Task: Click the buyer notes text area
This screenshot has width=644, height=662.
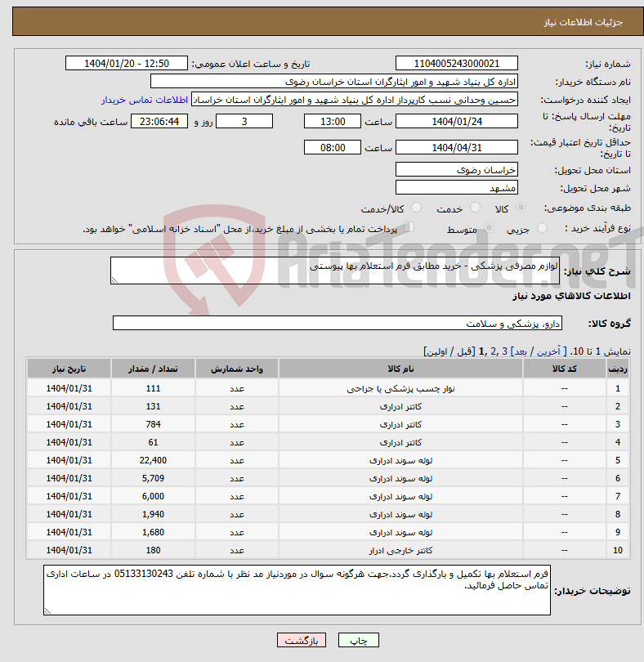Action: click(x=297, y=590)
